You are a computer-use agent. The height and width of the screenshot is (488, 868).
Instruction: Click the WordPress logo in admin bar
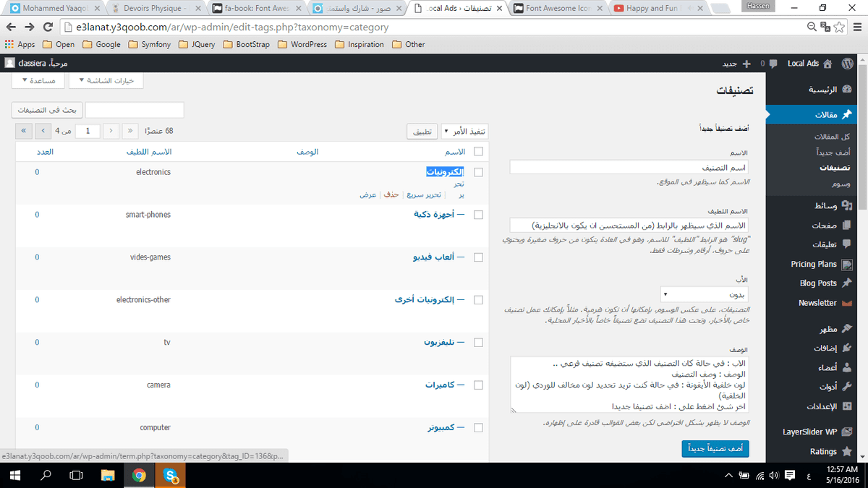pos(847,64)
